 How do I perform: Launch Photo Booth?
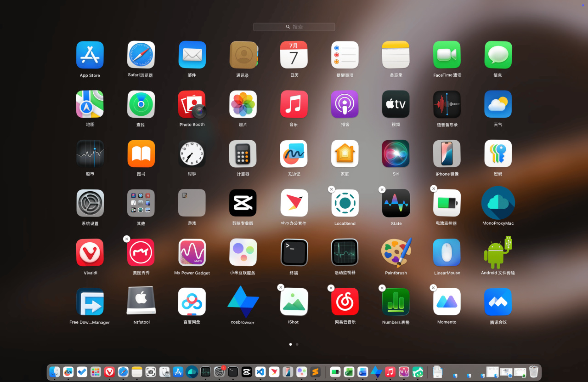[x=192, y=104]
